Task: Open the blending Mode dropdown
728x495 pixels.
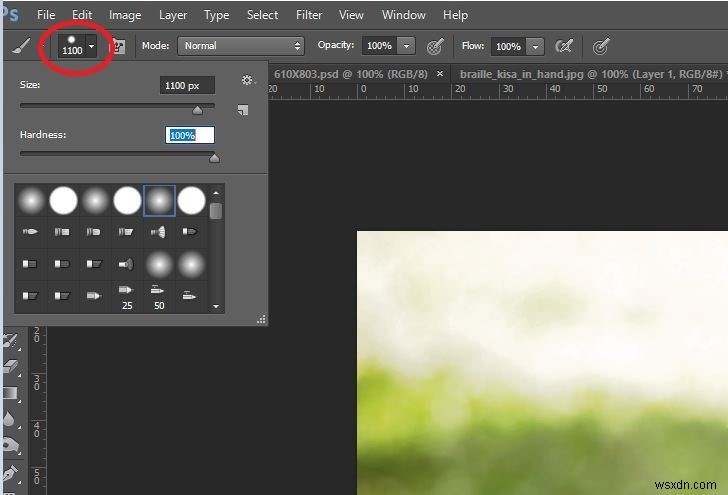Action: coord(241,46)
